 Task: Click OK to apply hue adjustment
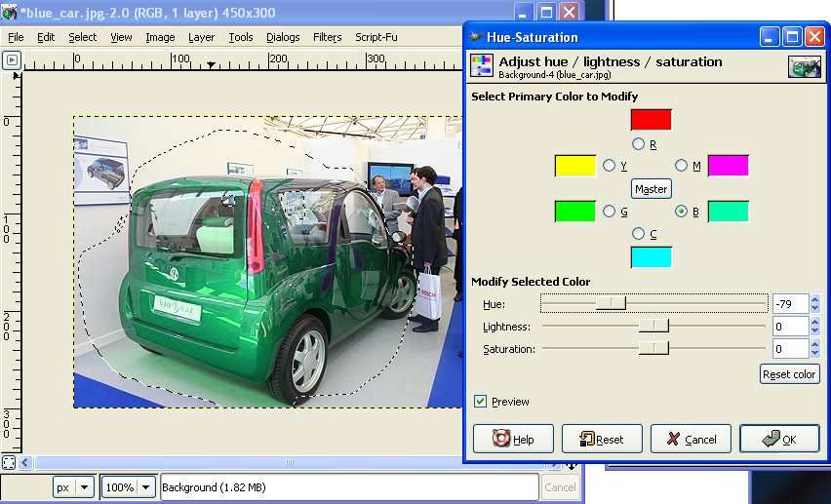(x=779, y=439)
